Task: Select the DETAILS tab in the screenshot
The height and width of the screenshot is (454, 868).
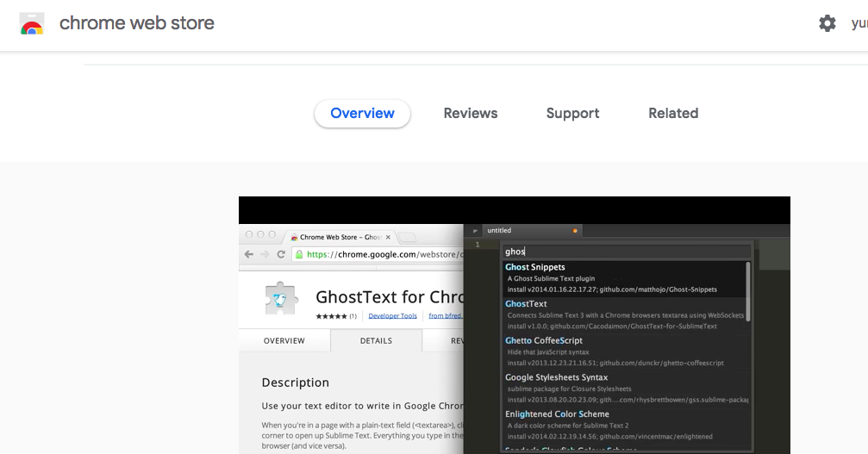Action: point(376,340)
